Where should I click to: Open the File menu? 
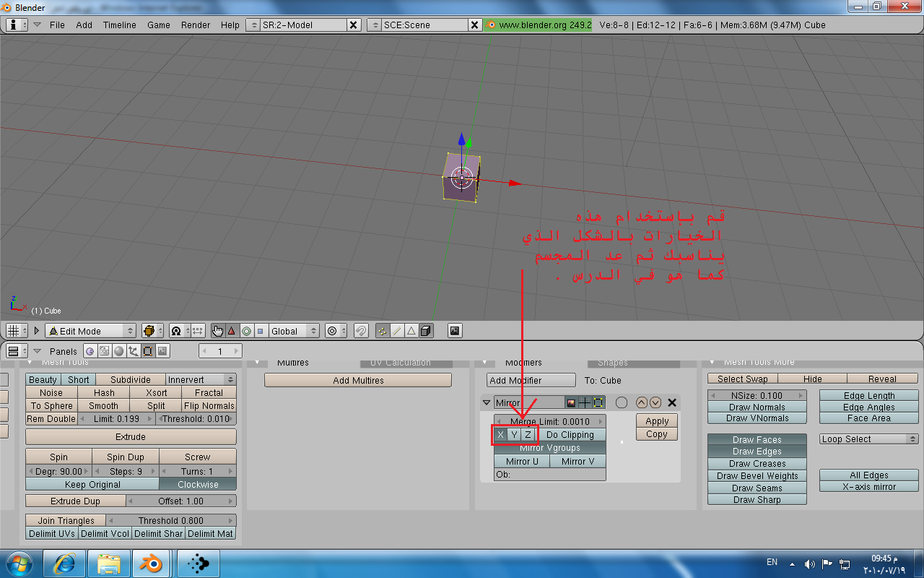(x=57, y=25)
